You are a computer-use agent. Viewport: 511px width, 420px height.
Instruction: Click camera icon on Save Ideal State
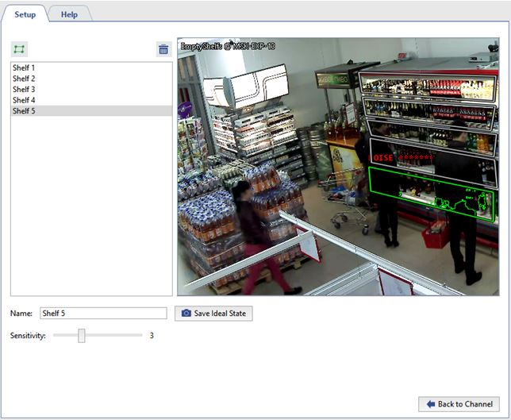coord(186,314)
